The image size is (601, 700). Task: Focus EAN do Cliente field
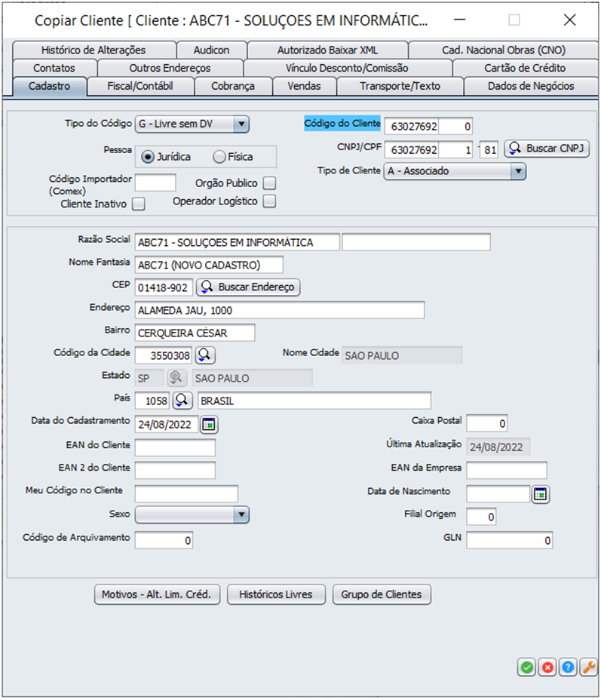(x=175, y=447)
